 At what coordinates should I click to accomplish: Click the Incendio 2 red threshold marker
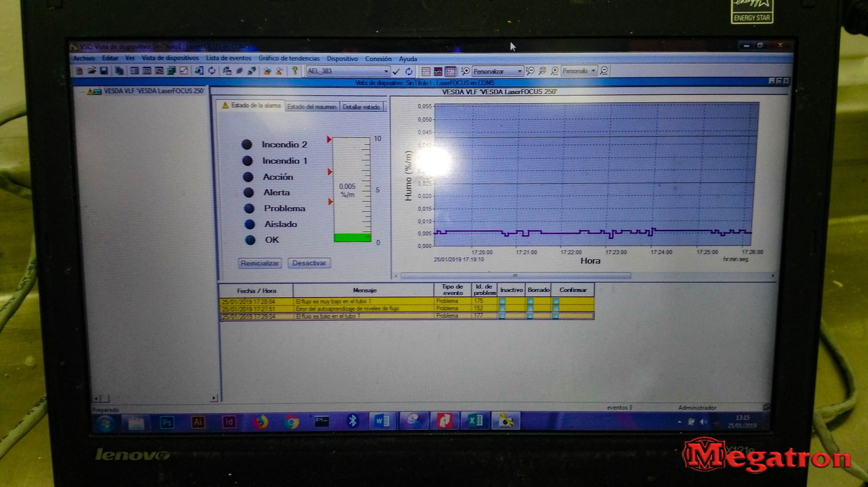(x=329, y=139)
